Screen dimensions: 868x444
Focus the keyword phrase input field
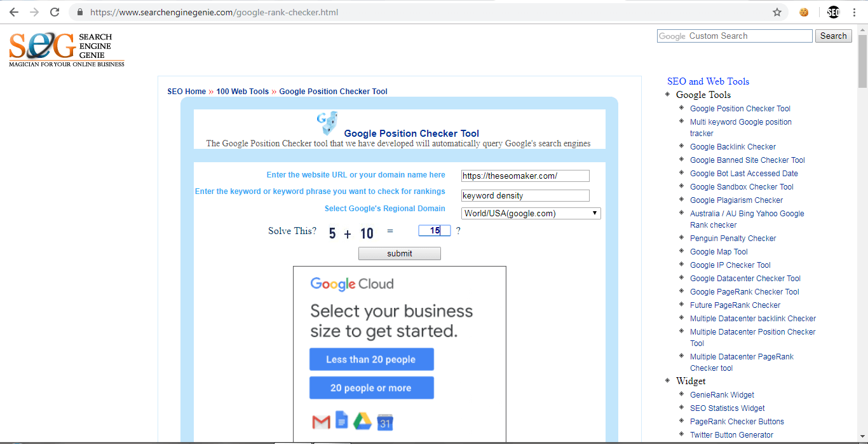(x=526, y=196)
